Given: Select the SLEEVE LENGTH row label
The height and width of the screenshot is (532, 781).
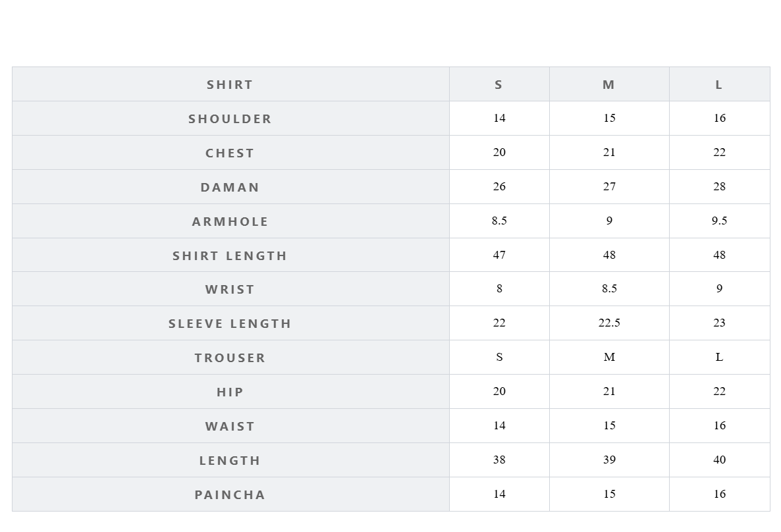Looking at the screenshot, I should coord(230,323).
